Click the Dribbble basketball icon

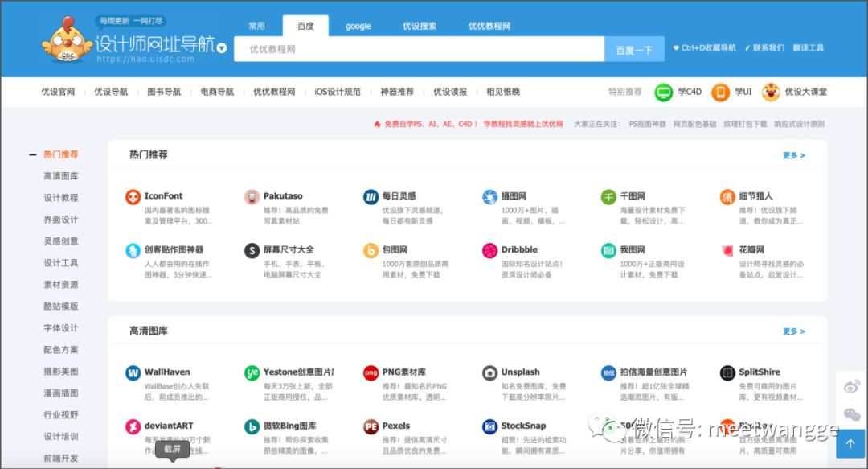click(x=489, y=250)
